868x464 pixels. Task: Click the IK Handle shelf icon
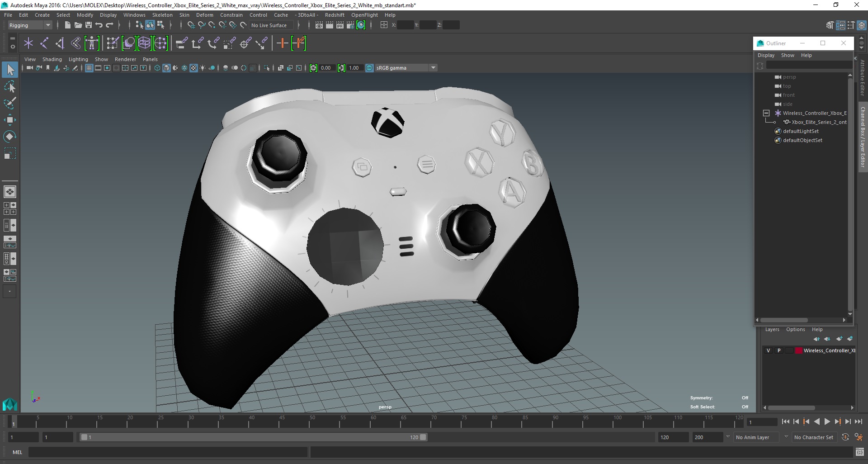pyautogui.click(x=60, y=43)
